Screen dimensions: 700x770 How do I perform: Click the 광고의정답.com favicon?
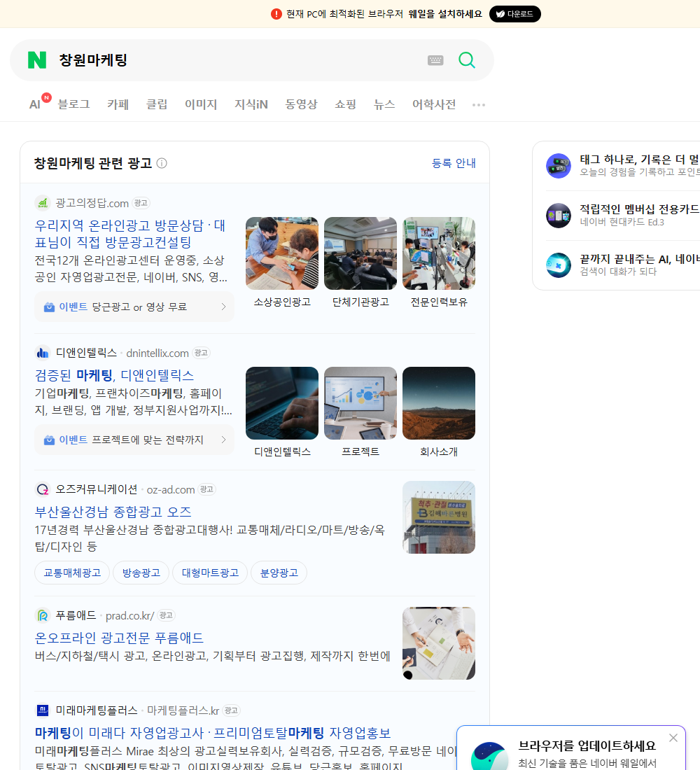pos(43,203)
